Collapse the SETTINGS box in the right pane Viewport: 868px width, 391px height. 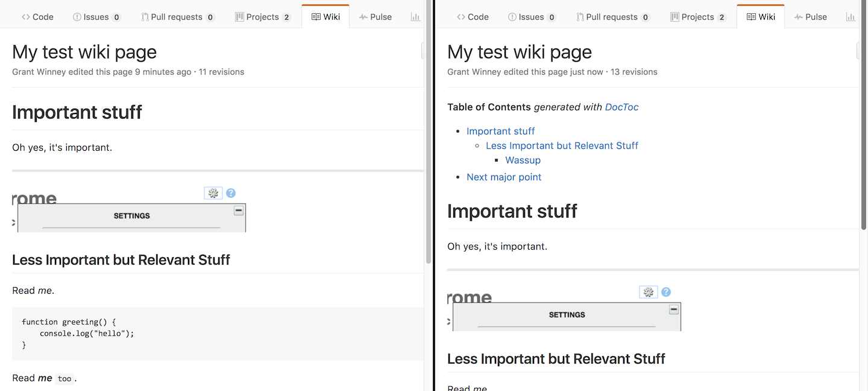click(x=674, y=310)
